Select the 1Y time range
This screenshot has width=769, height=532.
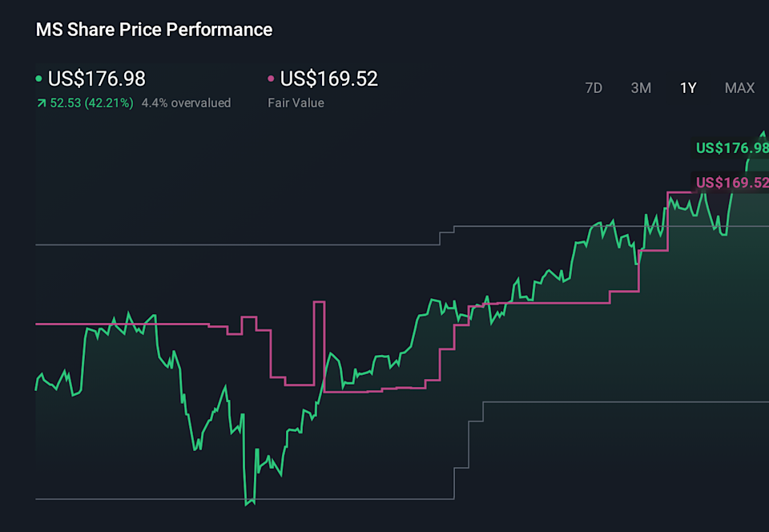point(688,88)
